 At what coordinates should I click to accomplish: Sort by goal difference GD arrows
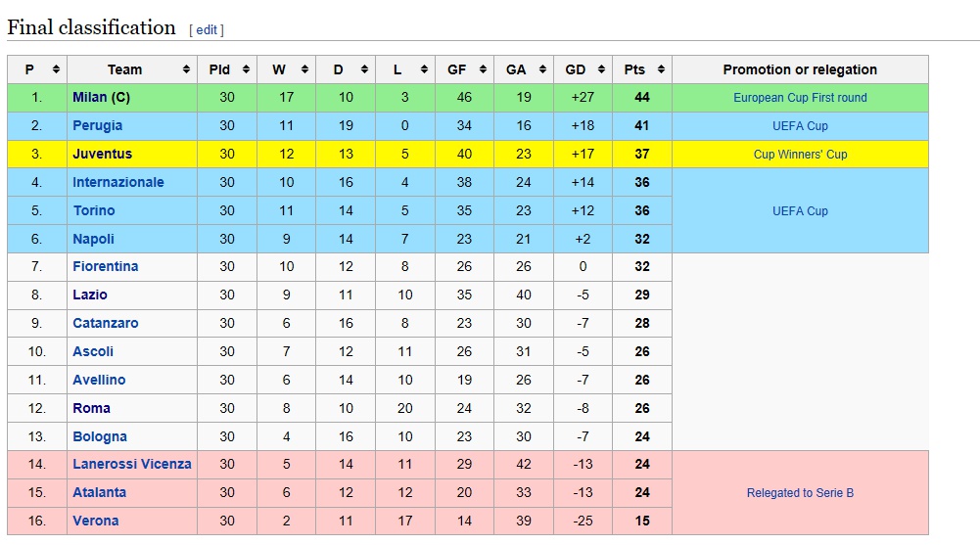coord(601,69)
